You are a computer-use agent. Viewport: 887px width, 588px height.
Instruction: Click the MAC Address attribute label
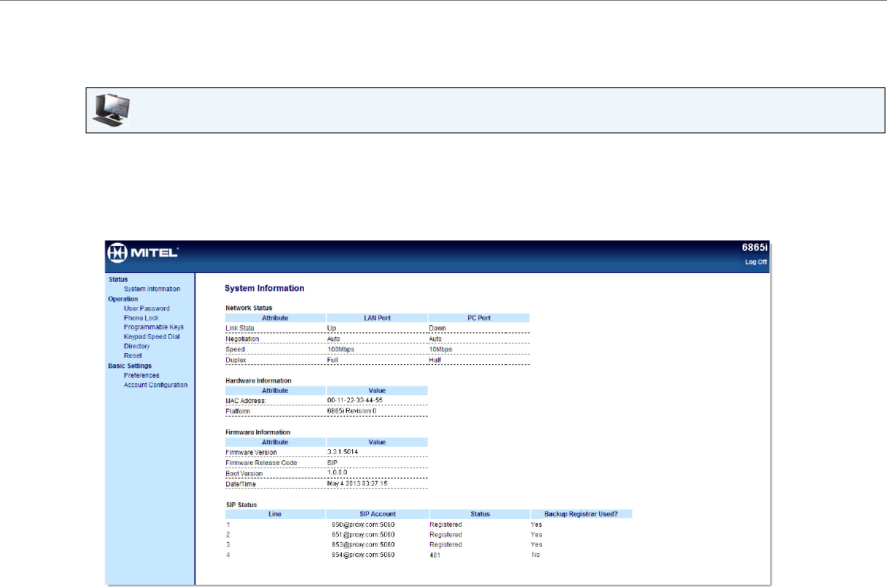pyautogui.click(x=245, y=401)
